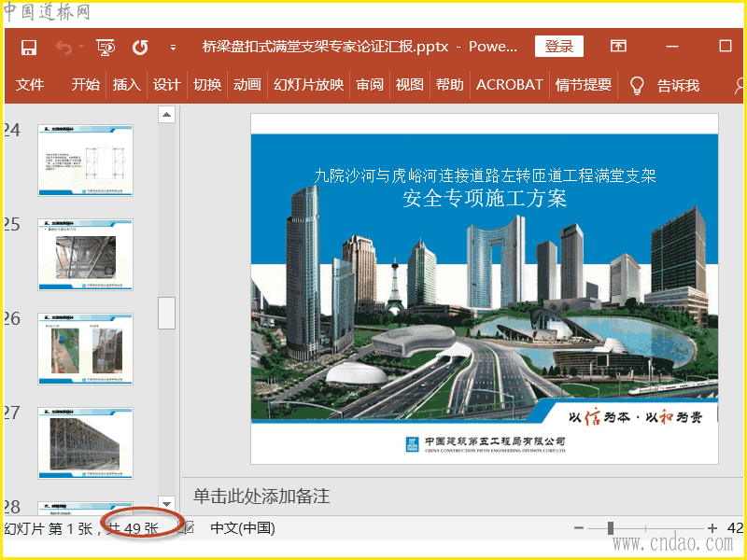Start slideshow from beginning icon
This screenshot has height=560, width=747.
[106, 47]
